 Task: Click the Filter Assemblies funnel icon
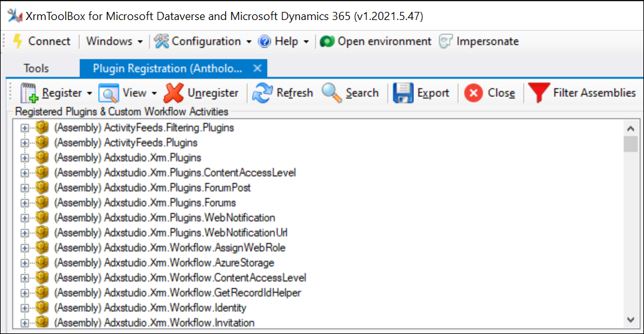point(538,93)
